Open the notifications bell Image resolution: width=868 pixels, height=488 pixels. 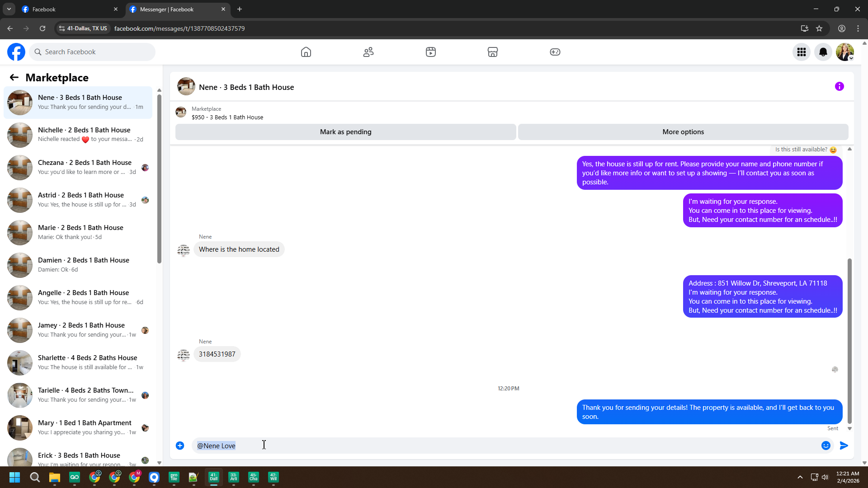tap(823, 52)
